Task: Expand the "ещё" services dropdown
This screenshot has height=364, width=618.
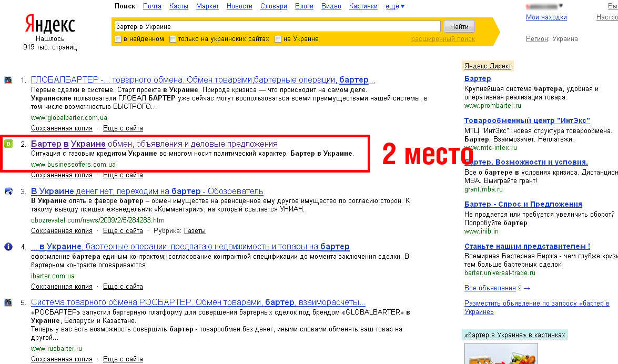Action: tap(394, 6)
